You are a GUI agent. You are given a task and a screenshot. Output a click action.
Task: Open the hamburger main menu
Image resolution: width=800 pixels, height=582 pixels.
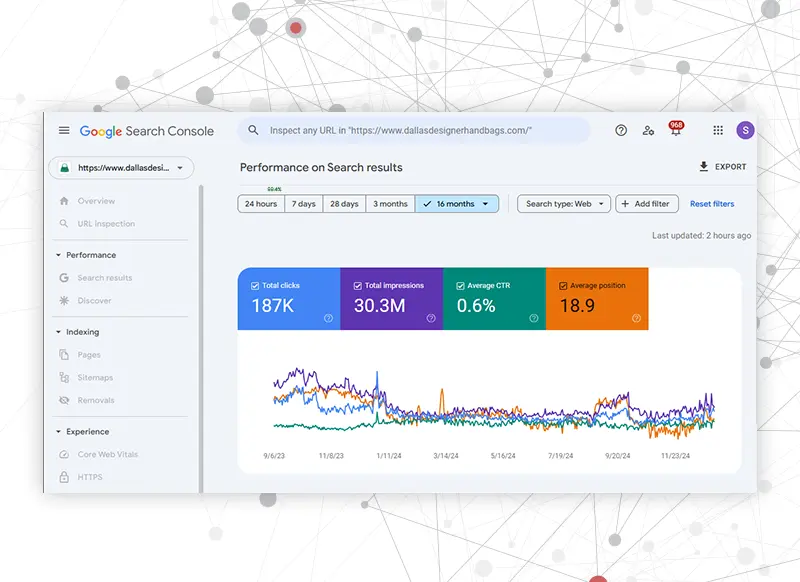64,131
